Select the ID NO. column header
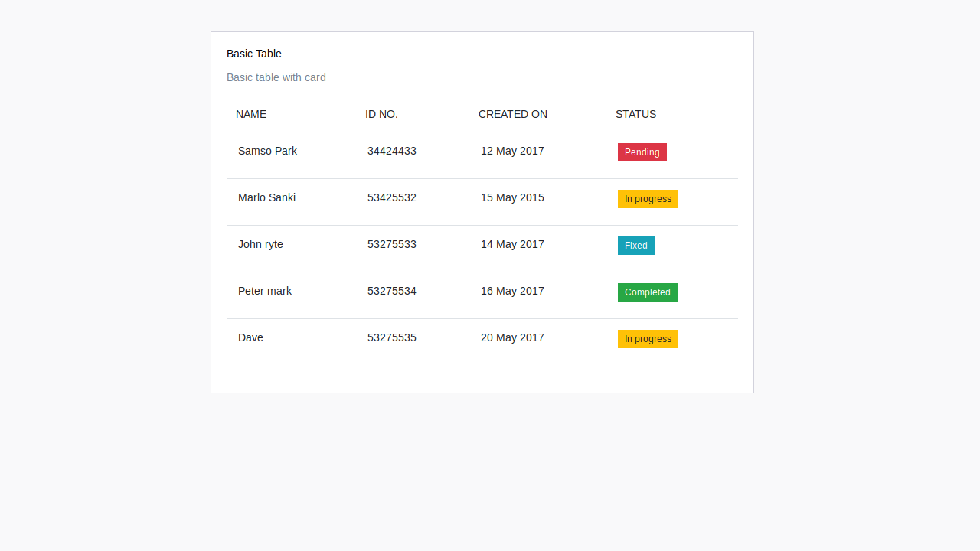Image resolution: width=980 pixels, height=551 pixels. pyautogui.click(x=381, y=114)
